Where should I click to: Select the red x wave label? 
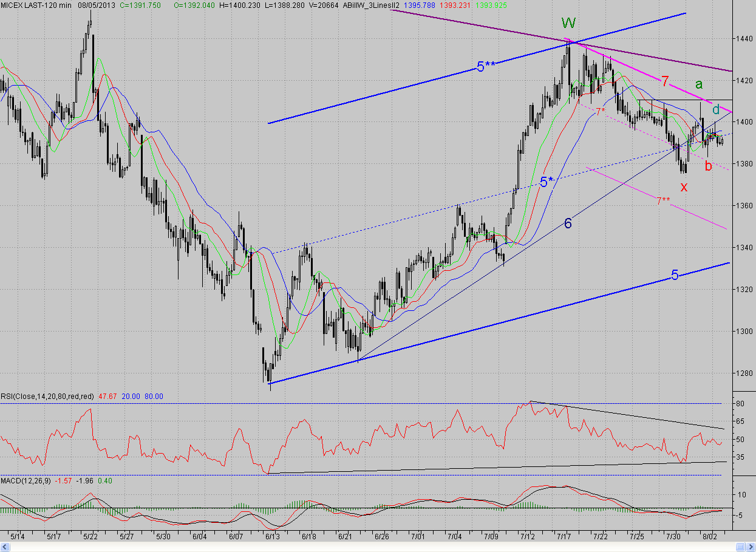pos(684,187)
